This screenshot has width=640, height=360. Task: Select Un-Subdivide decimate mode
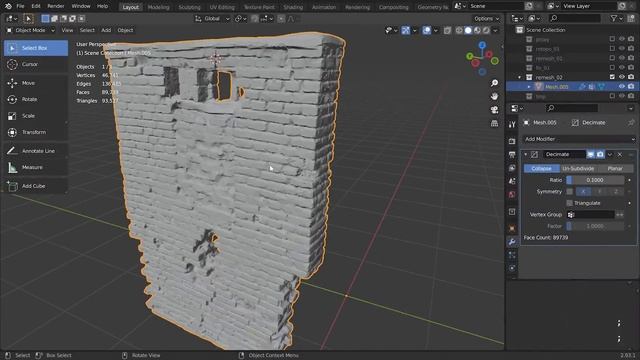578,169
